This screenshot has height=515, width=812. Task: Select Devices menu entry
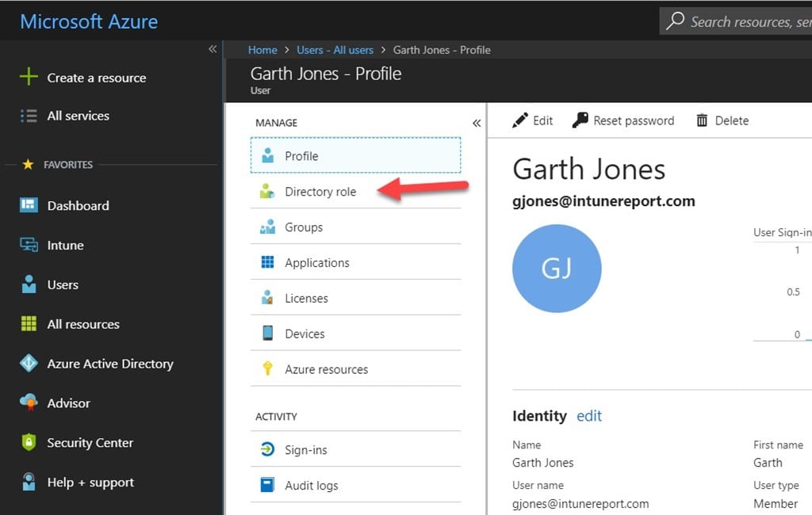point(355,334)
